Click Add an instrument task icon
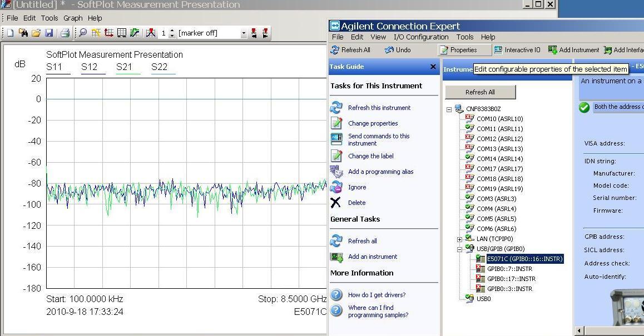This screenshot has width=644, height=336. 336,257
